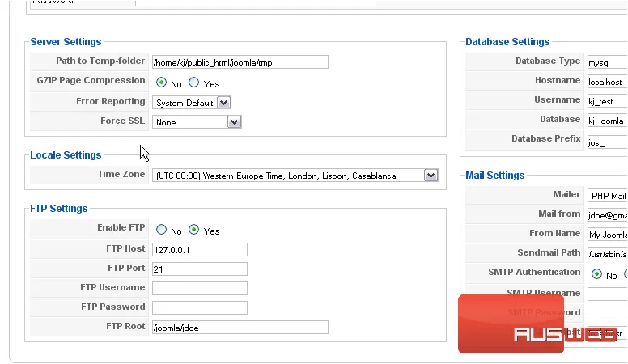This screenshot has height=364, width=628.
Task: Choose Yes for Enable FTP
Action: pyautogui.click(x=194, y=230)
